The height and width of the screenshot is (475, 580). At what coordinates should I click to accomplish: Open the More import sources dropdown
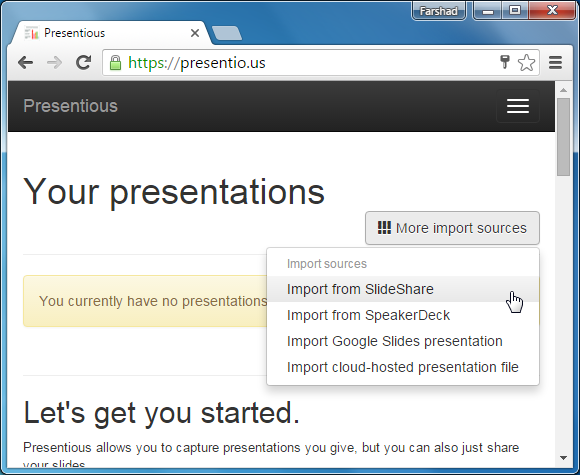pos(452,228)
